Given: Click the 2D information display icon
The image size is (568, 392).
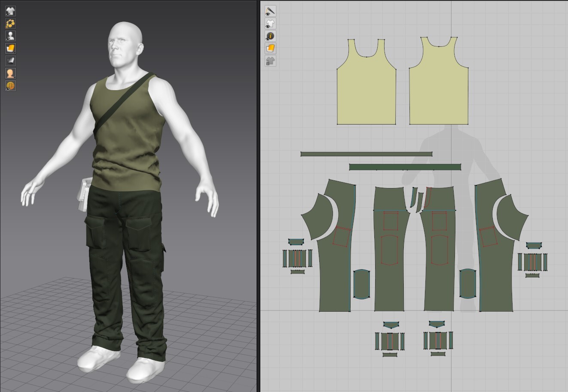Looking at the screenshot, I should point(270,36).
